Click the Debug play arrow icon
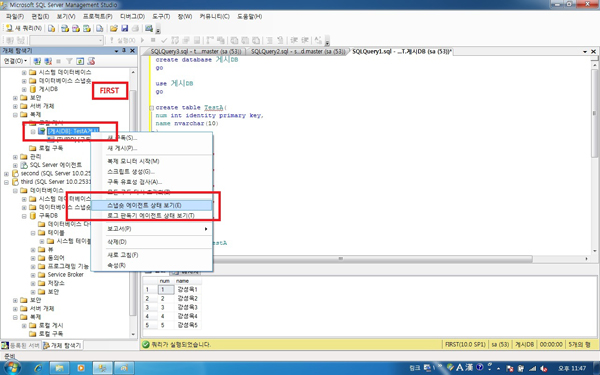 pos(142,40)
